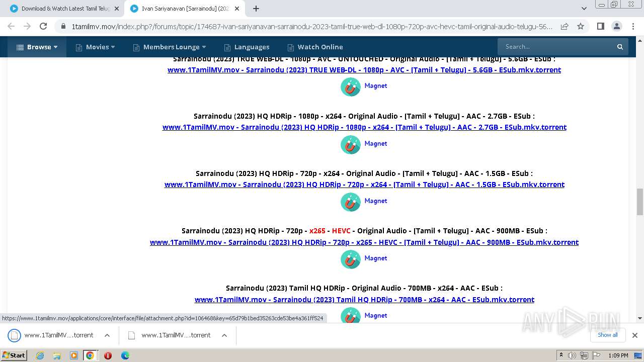The width and height of the screenshot is (644, 362).
Task: Open the Magnet link for the 5.6GB release
Action: point(376,86)
